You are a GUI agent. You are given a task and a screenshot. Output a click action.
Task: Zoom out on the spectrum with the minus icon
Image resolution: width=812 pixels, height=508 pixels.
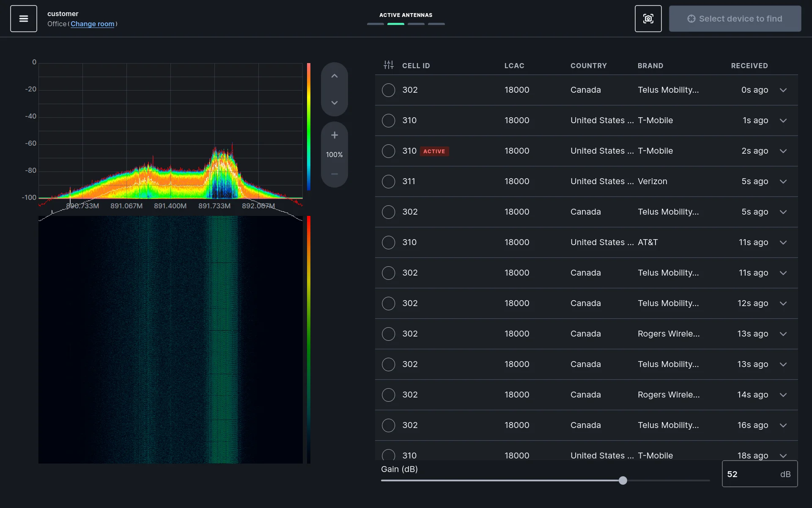pyautogui.click(x=334, y=174)
